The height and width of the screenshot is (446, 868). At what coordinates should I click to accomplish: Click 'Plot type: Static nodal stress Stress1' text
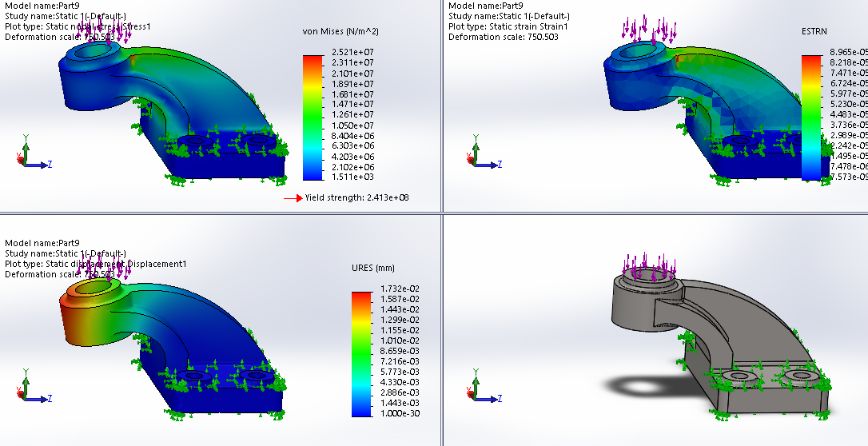[78, 26]
